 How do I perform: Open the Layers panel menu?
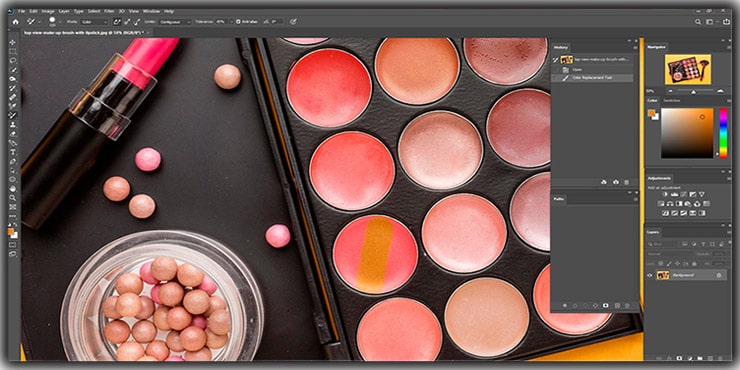(x=729, y=232)
